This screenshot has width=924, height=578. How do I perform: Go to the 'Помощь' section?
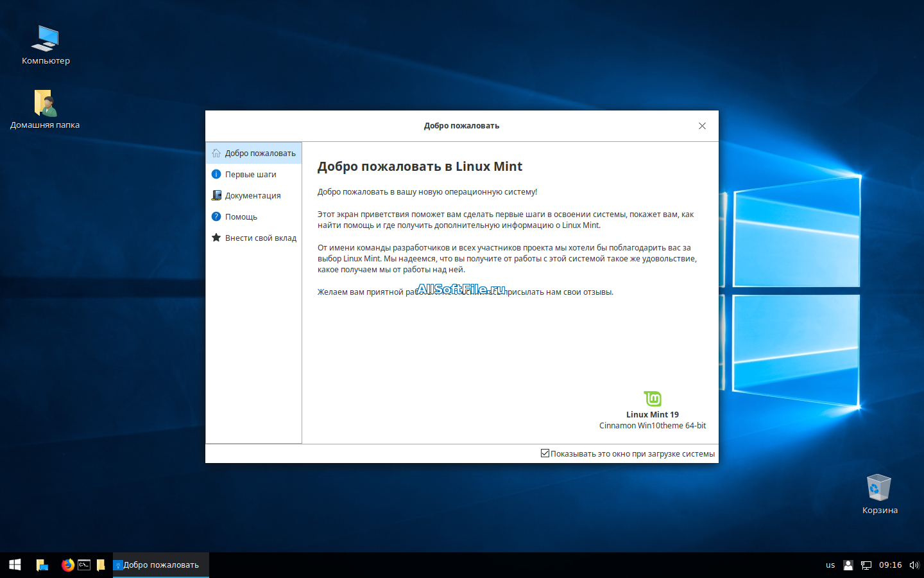254,216
